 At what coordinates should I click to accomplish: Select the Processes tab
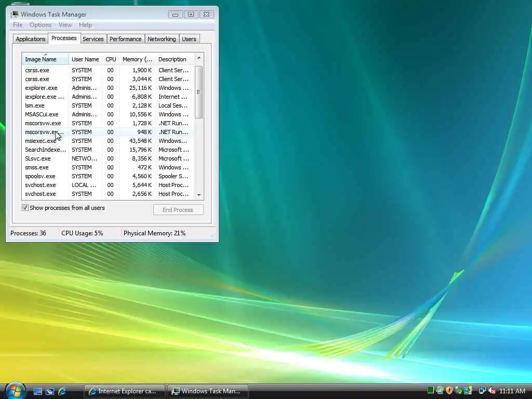64,38
